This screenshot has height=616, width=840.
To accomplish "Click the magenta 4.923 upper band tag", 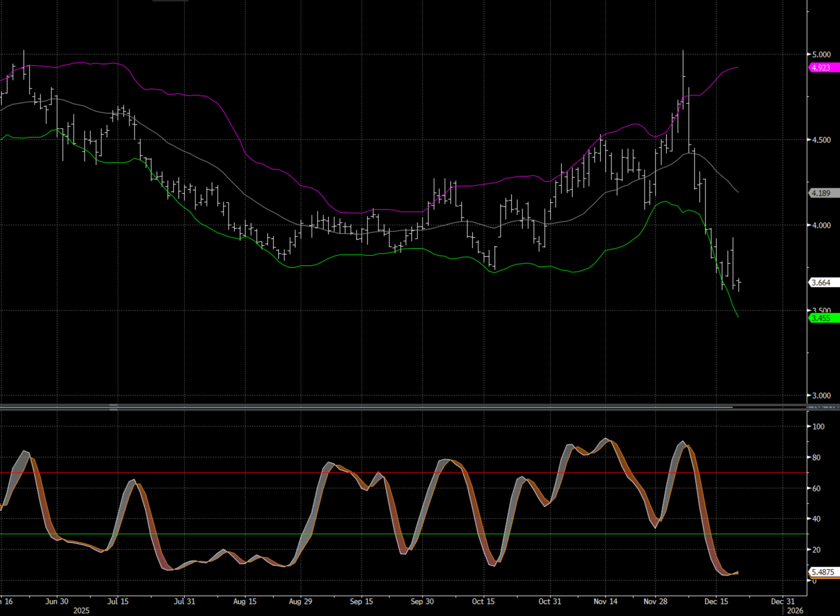I will tap(822, 68).
